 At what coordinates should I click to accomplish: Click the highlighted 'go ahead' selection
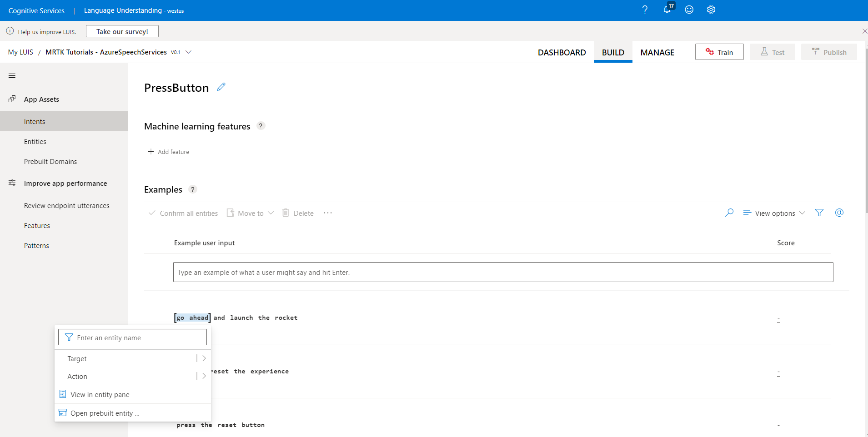(192, 318)
